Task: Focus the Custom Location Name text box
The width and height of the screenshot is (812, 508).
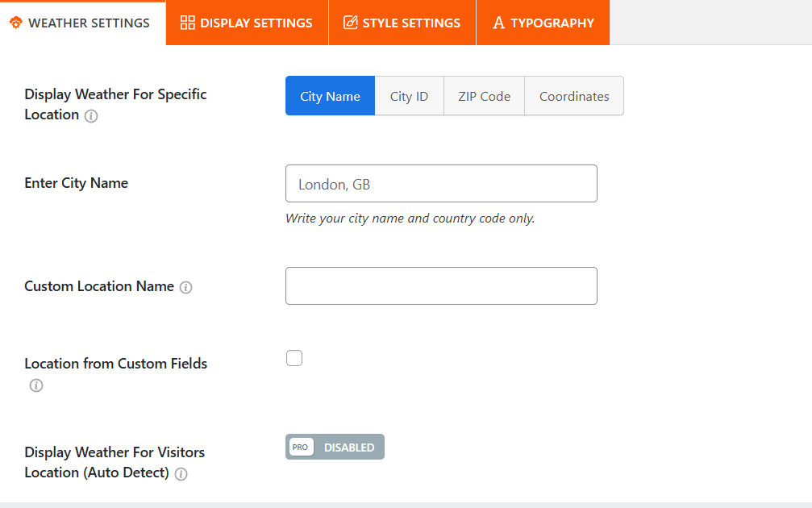Action: click(x=441, y=285)
